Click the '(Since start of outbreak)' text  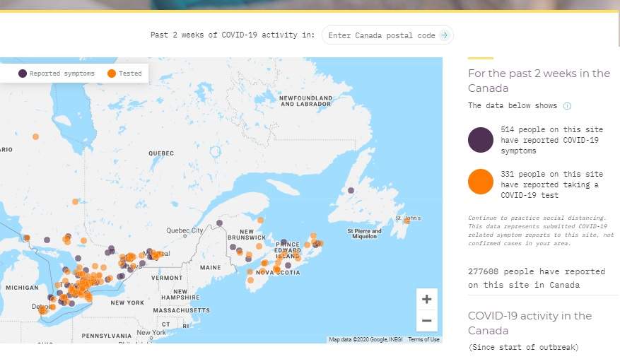click(524, 347)
